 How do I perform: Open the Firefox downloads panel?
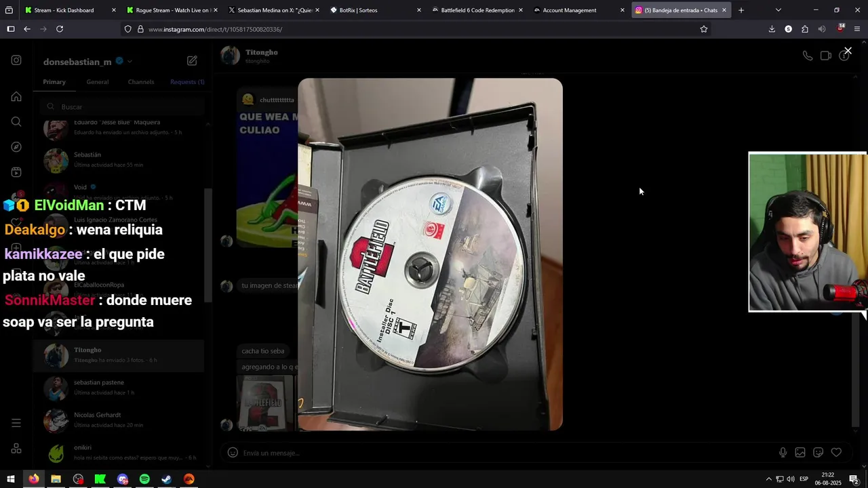(772, 29)
